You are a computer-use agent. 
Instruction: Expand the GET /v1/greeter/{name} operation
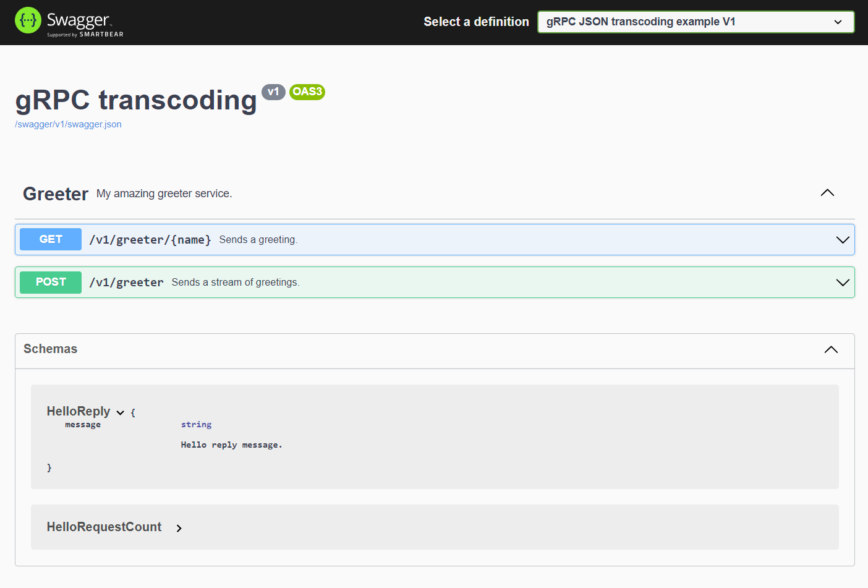click(x=842, y=239)
